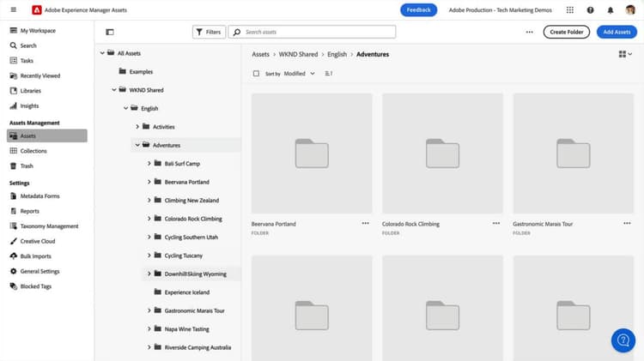Open the Sort by Modified dropdown
The height and width of the screenshot is (361, 644).
(290, 74)
